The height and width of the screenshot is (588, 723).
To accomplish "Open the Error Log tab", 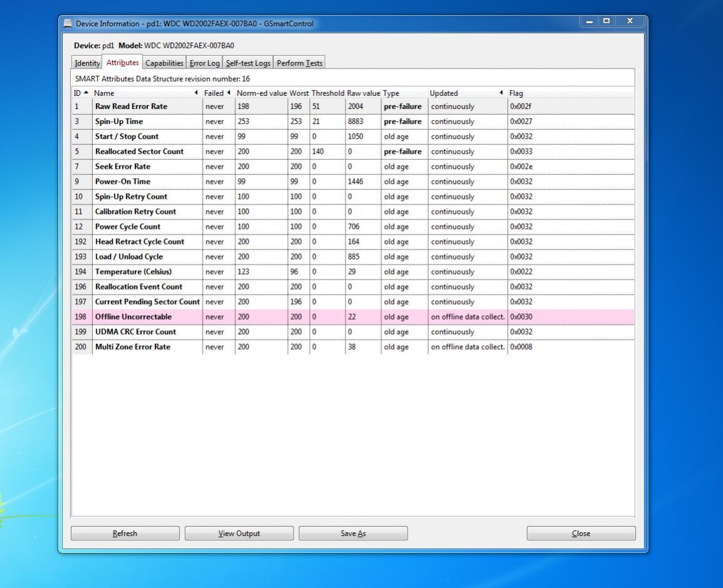I will click(x=204, y=63).
